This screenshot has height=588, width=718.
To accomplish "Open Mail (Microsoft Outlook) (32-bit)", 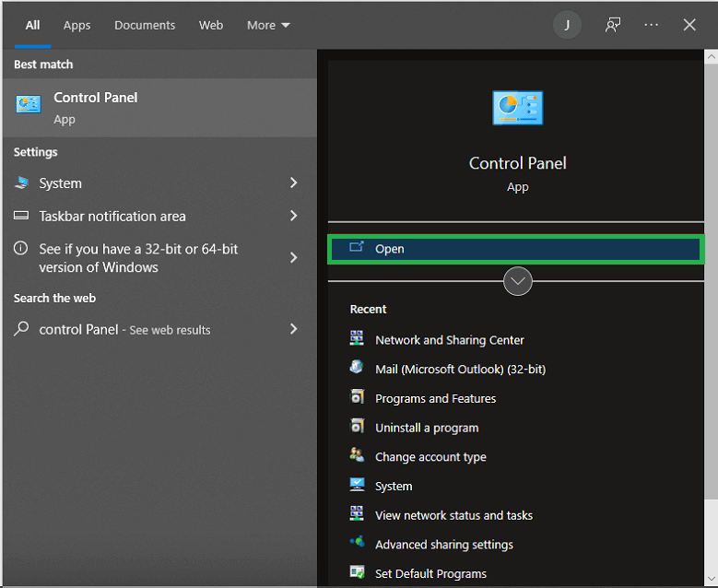I will pos(460,370).
